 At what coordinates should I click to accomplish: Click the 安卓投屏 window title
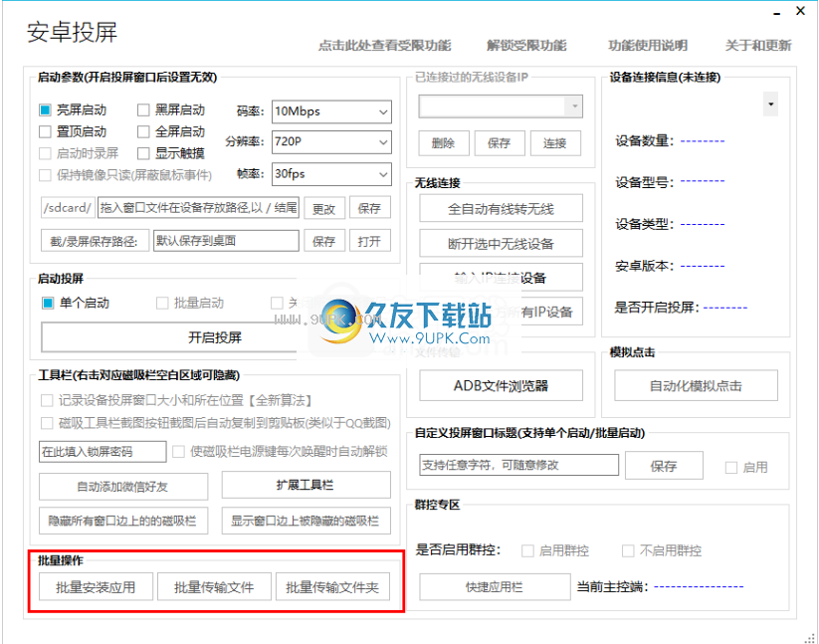[72, 32]
